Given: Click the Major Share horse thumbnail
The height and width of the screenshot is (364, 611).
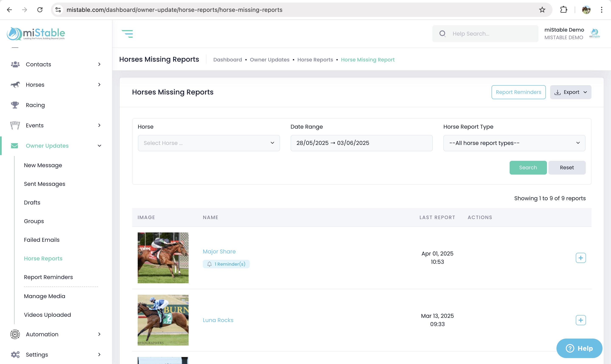Looking at the screenshot, I should coord(163,258).
